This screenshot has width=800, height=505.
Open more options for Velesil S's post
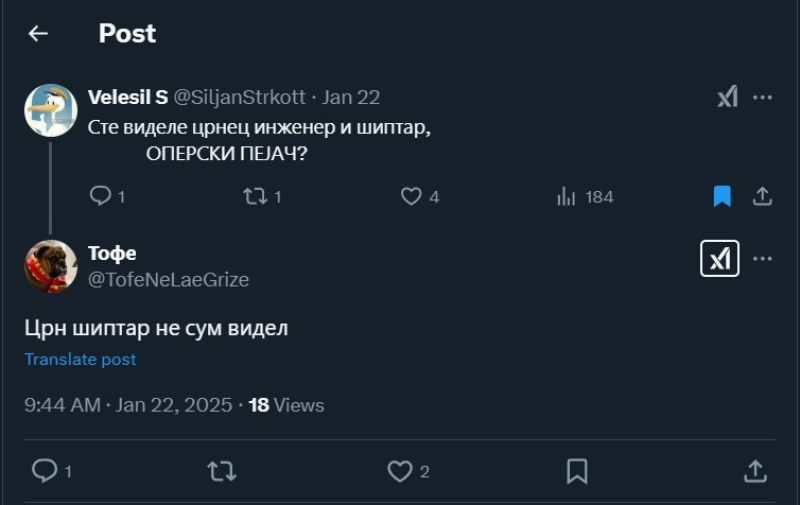point(762,97)
